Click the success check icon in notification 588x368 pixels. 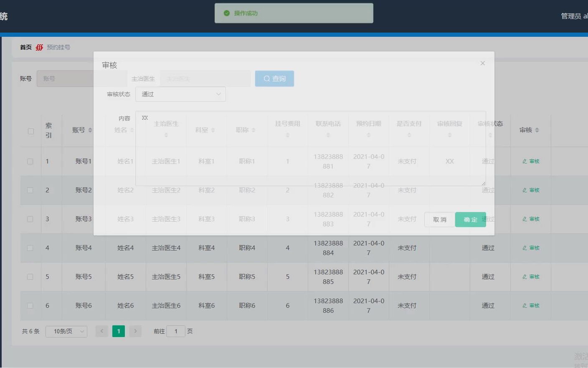tap(227, 13)
